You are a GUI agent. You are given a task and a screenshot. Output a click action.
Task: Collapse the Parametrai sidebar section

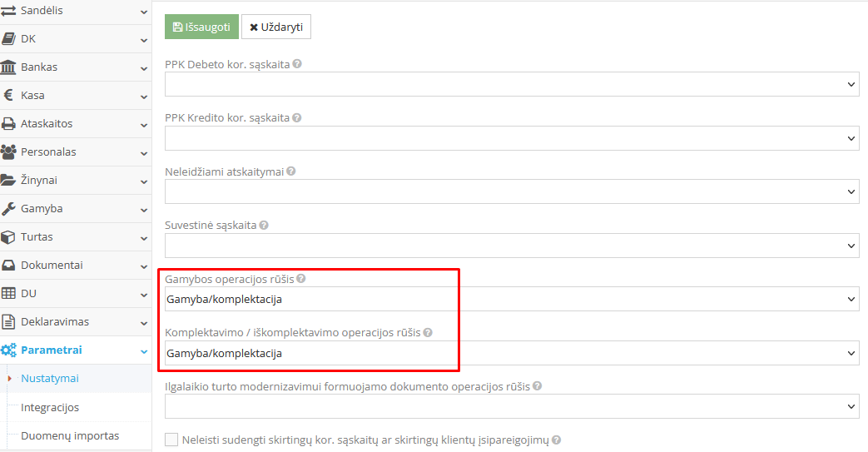tap(75, 350)
